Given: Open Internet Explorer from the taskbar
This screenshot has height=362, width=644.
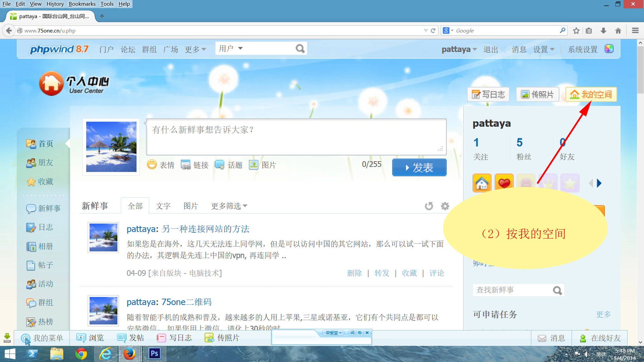Looking at the screenshot, I should (x=106, y=354).
